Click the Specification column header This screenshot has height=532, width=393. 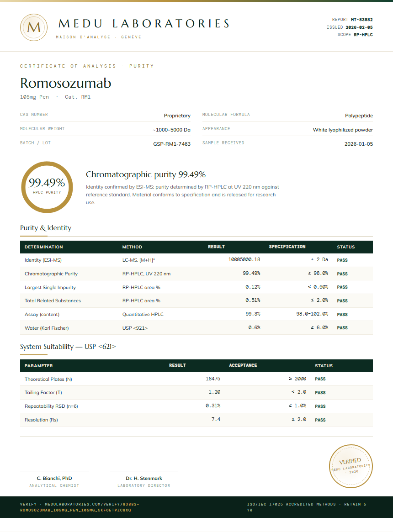[287, 247]
